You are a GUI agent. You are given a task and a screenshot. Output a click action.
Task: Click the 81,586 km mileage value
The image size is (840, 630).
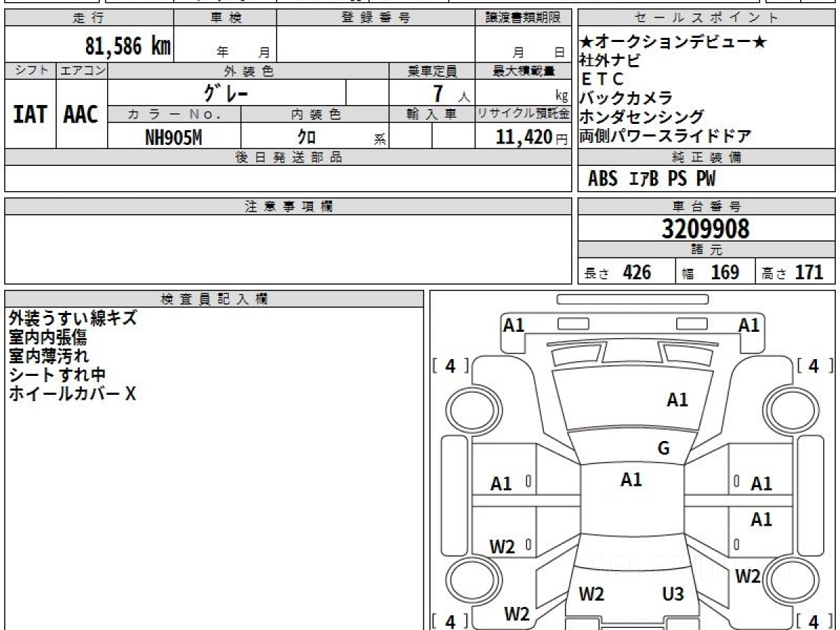(x=127, y=47)
